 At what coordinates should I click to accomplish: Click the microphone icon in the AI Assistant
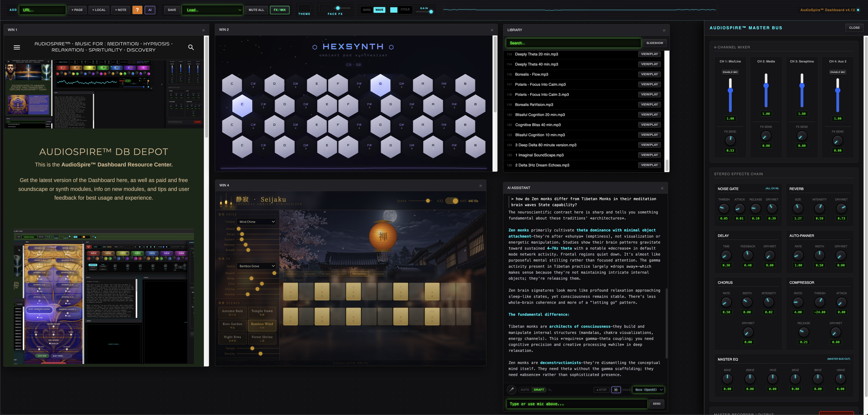coord(511,390)
